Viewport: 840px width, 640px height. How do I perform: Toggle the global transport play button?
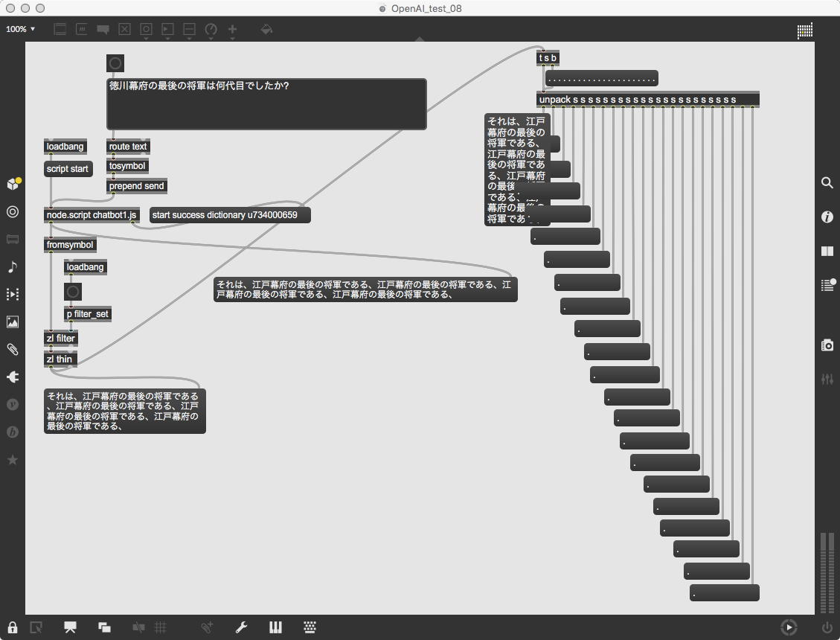click(x=789, y=627)
